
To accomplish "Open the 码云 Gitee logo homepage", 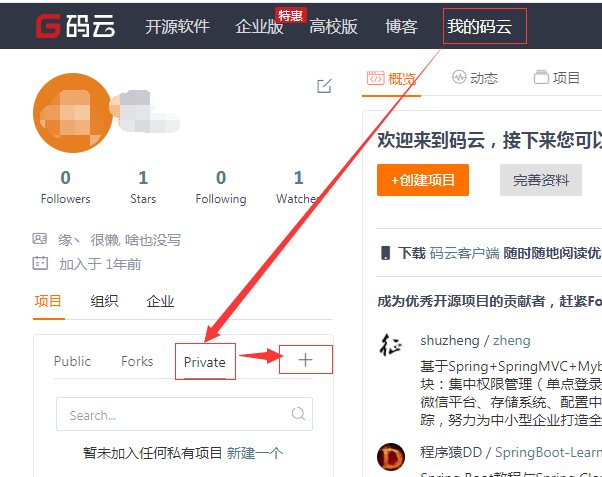I will point(75,26).
